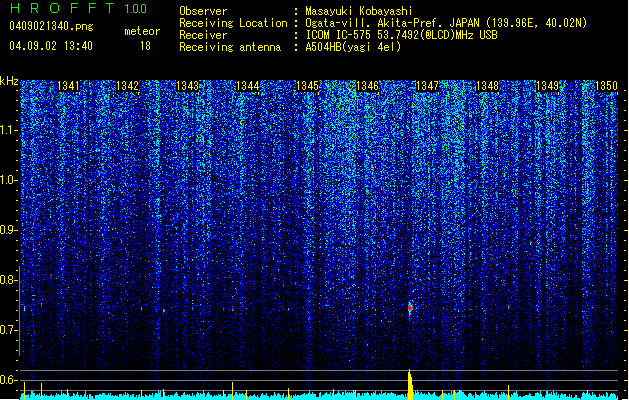
Task: Click the ICOM IC-575 receiver text
Action: pos(401,35)
